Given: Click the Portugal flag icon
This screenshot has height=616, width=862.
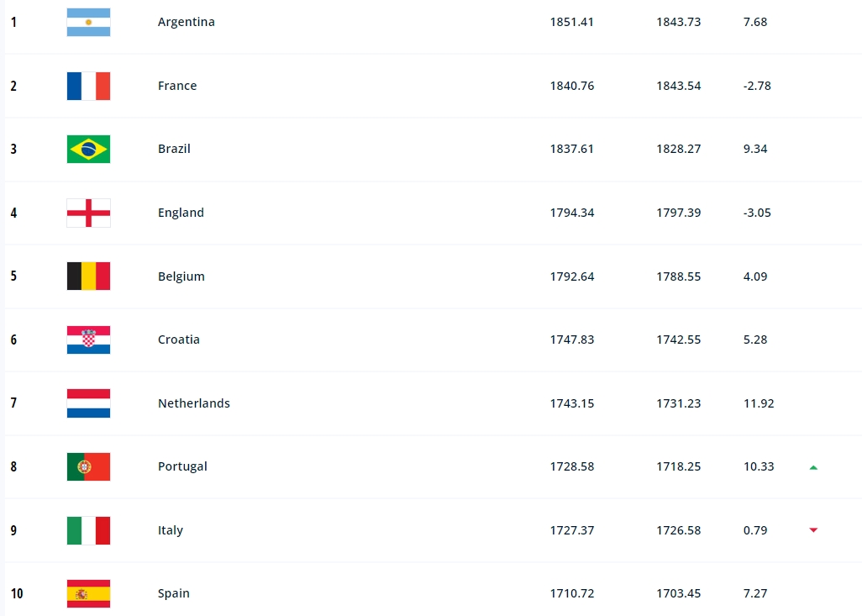Looking at the screenshot, I should coord(88,467).
